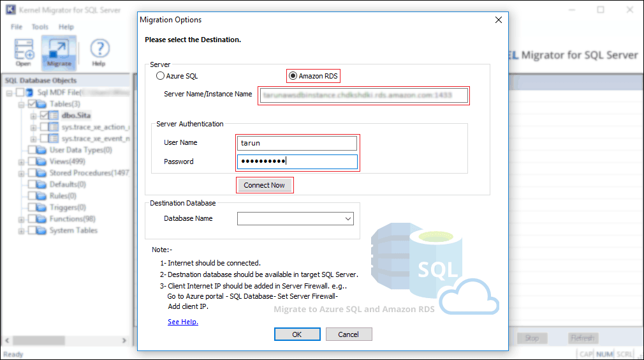Click the Defaults(0) folder icon
This screenshot has height=360, width=644.
tap(41, 184)
